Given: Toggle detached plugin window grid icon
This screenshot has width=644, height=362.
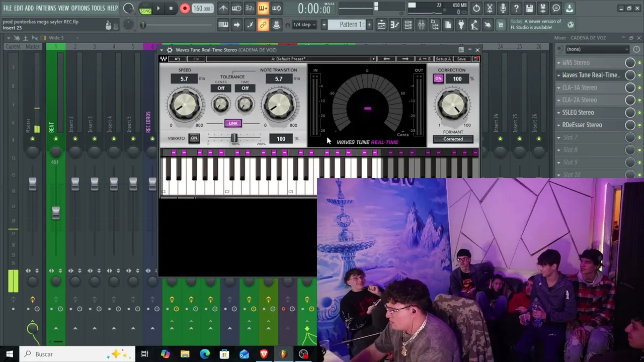Looking at the screenshot, I should [461, 50].
